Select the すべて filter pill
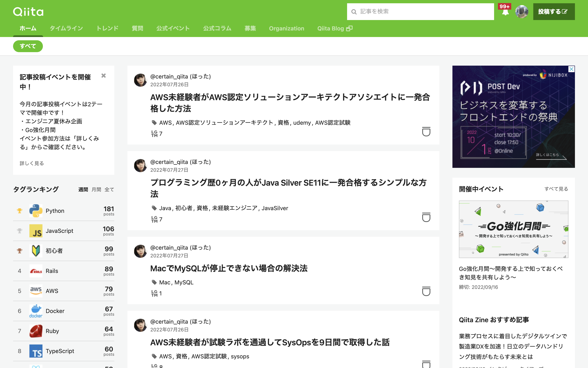This screenshot has width=588, height=368. pos(28,46)
